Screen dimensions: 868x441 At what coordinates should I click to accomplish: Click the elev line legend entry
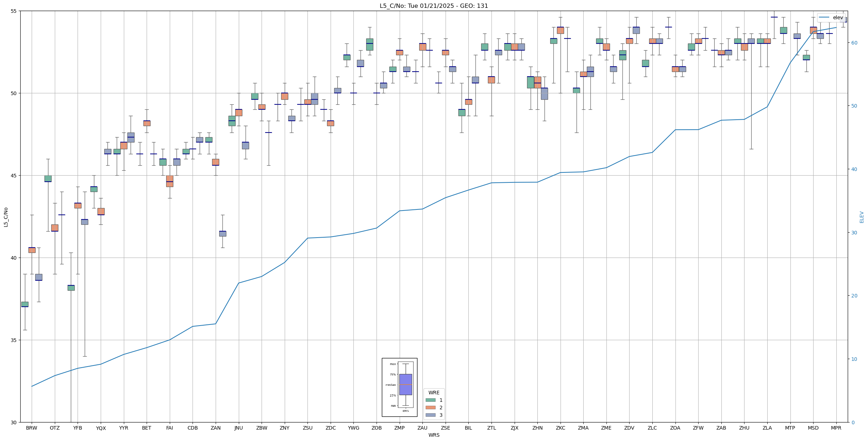pyautogui.click(x=831, y=17)
